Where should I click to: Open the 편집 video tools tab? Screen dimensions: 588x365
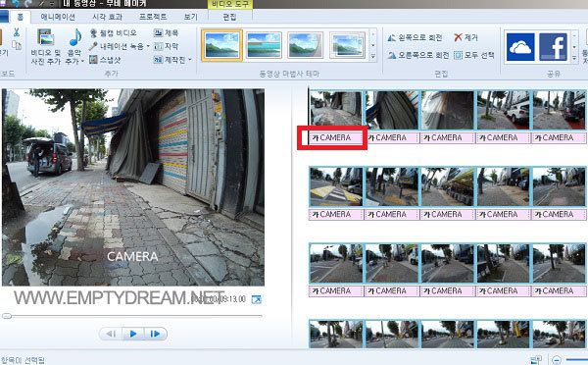click(x=229, y=17)
